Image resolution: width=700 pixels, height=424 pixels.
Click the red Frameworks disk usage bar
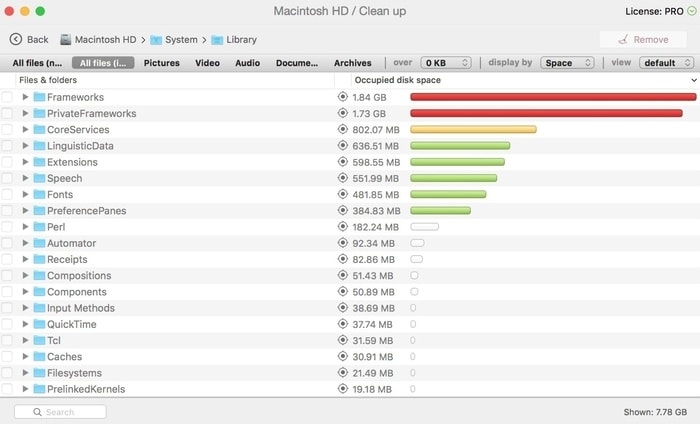pos(553,98)
